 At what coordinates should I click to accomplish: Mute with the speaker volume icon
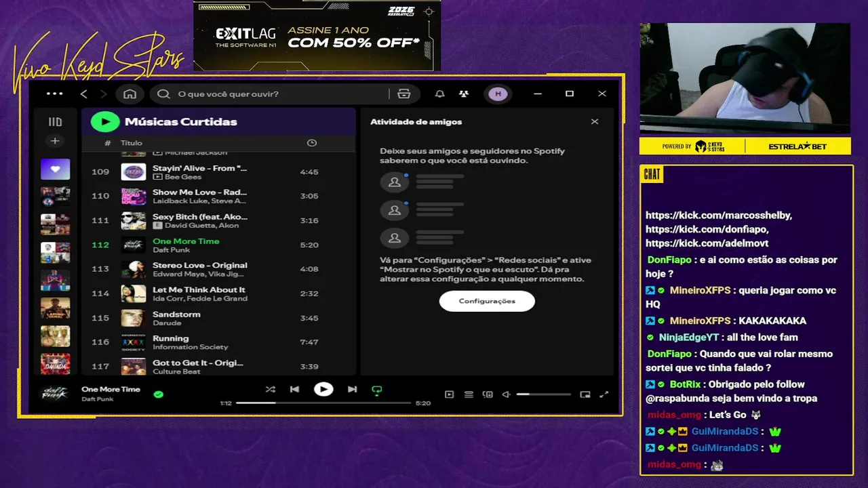coord(506,394)
